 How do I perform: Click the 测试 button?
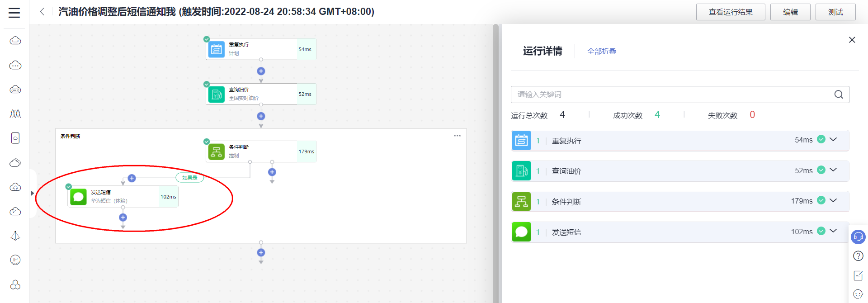point(835,12)
